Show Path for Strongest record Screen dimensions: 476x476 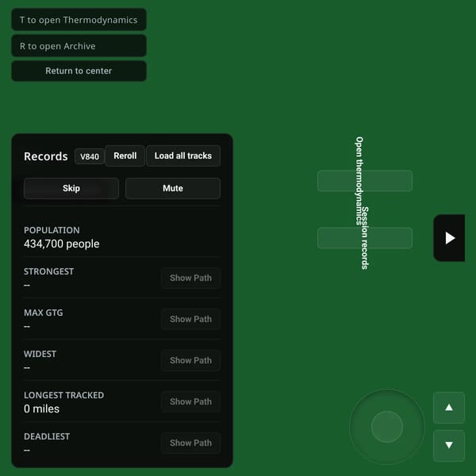coord(190,278)
